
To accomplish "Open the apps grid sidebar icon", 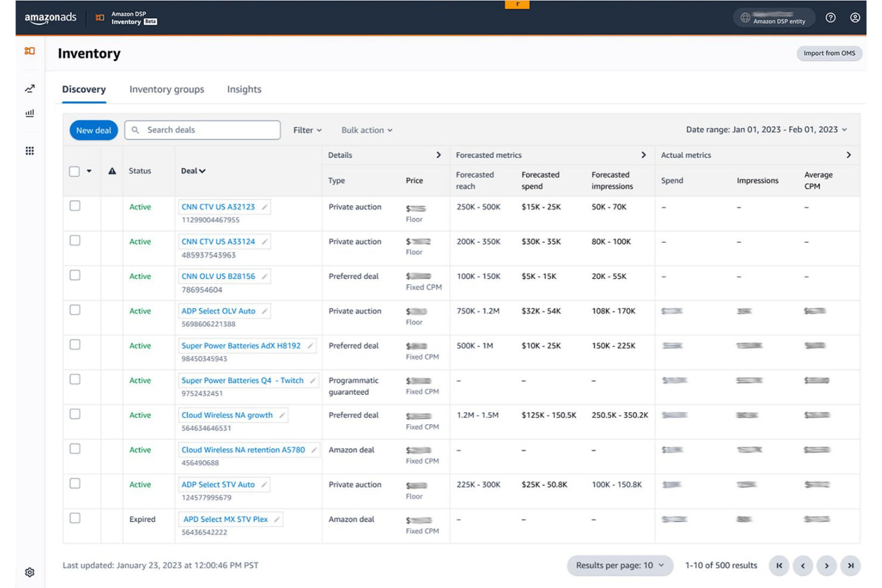I will 30,151.
